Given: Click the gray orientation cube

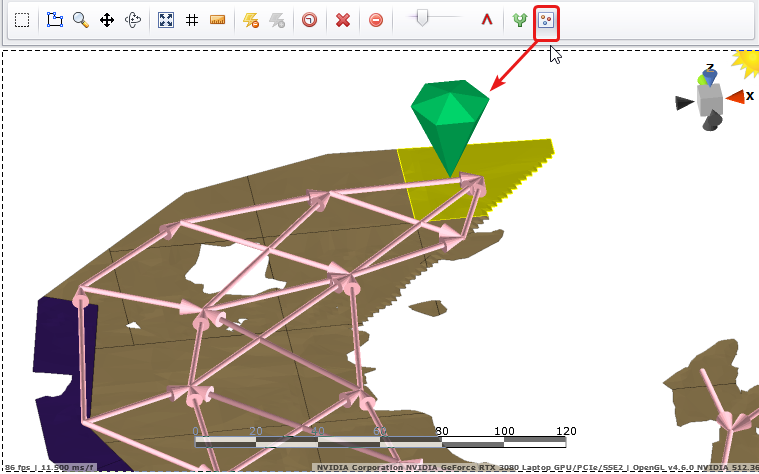Looking at the screenshot, I should [x=710, y=99].
